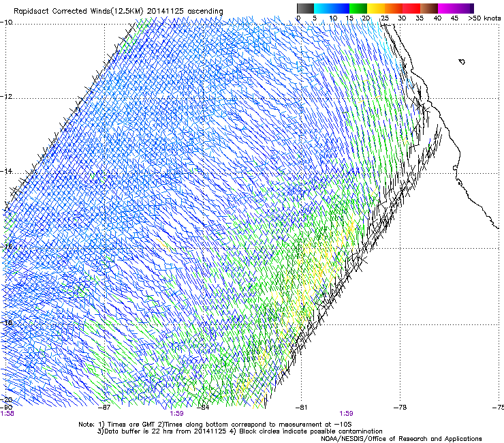Click the '-81' longitude axis label
Viewport: 504px width, 443px height.
click(302, 408)
